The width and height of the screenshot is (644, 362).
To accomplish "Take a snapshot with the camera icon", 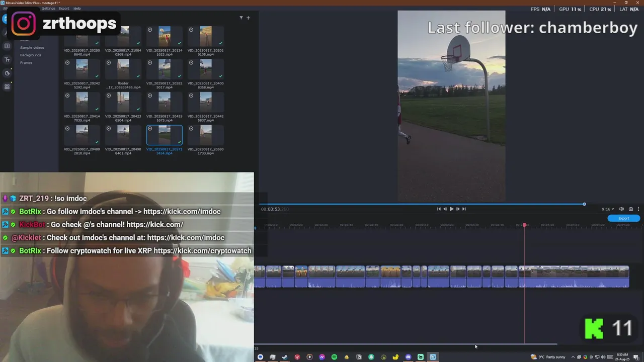I will click(x=631, y=209).
